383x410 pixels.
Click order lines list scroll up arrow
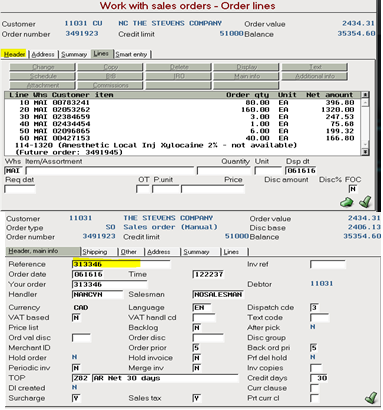click(x=365, y=95)
